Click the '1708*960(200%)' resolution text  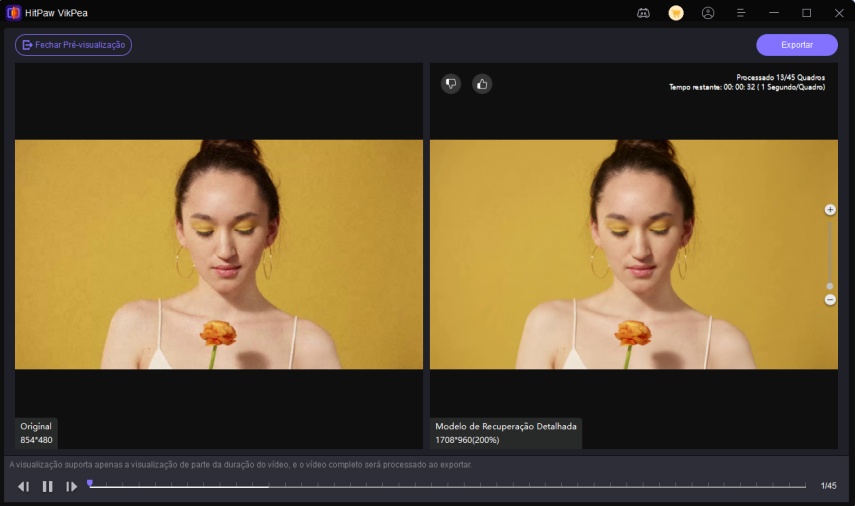[467, 440]
